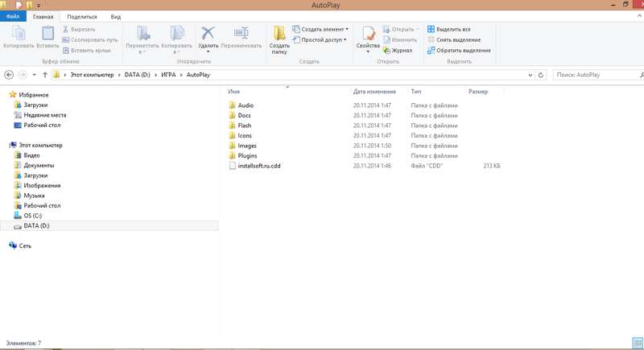Click the 213 КБ size cell
This screenshot has height=350, width=644.
pyautogui.click(x=492, y=166)
